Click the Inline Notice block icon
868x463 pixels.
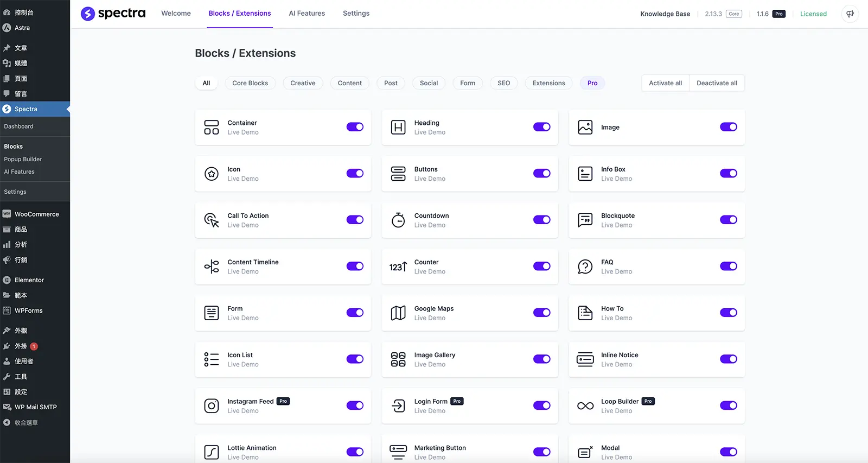coord(585,359)
